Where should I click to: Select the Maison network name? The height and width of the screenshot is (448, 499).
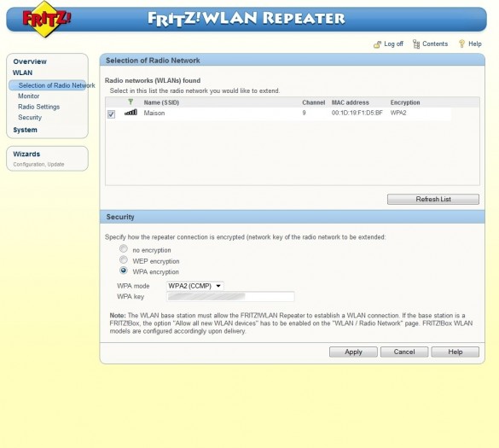[x=154, y=113]
